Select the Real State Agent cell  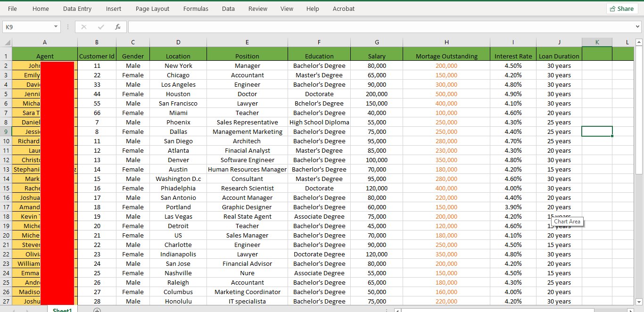click(247, 216)
